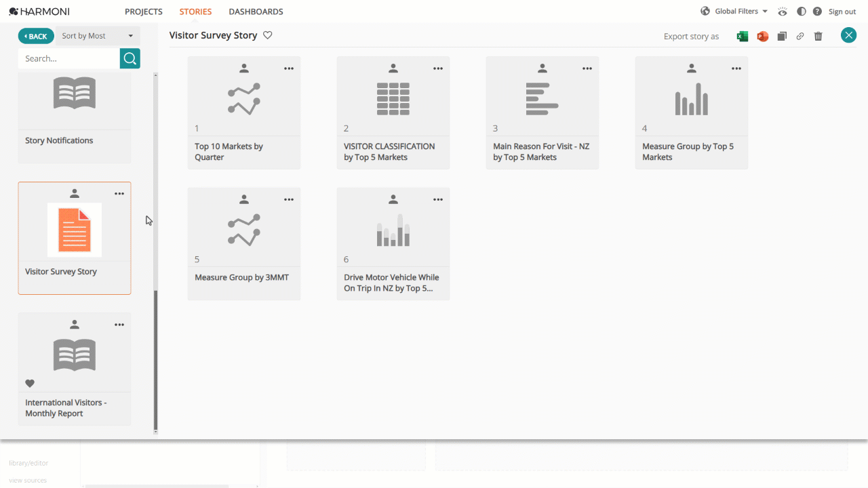Image resolution: width=868 pixels, height=488 pixels.
Task: Open the help question mark icon
Action: tap(817, 12)
